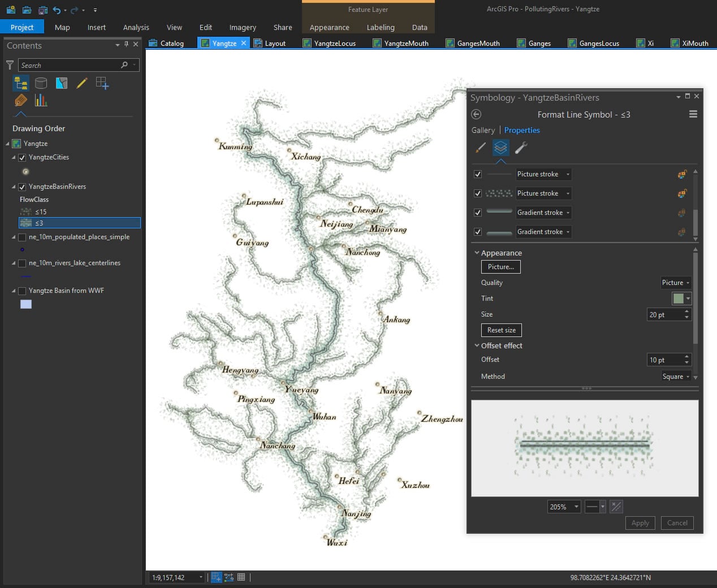
Task: Open the Quality Picture dropdown
Action: point(676,283)
